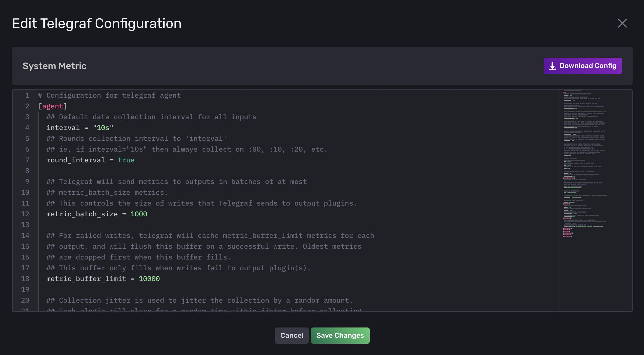Click the metric_batch_size value 1000
This screenshot has width=644, height=355.
tap(139, 214)
